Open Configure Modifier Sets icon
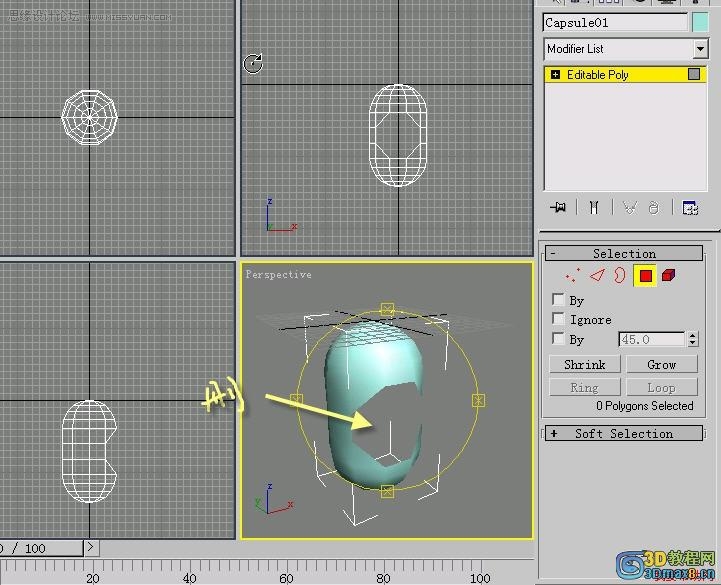Screen dimensions: 721x585 (690, 208)
